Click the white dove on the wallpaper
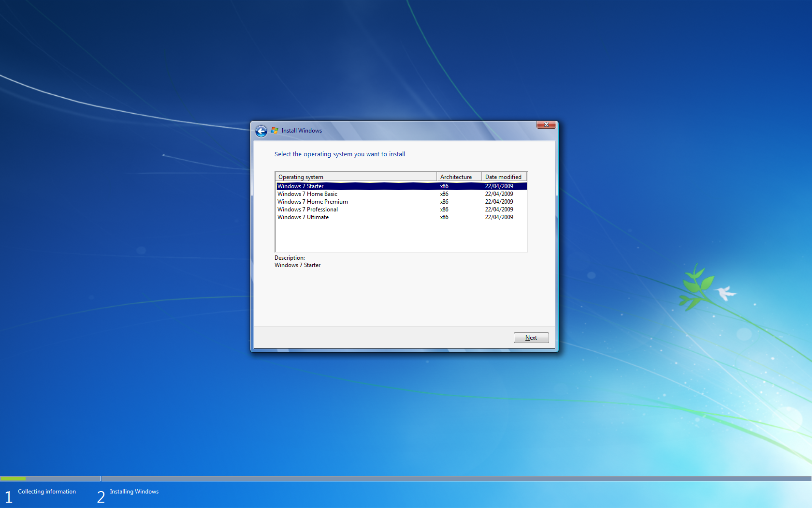This screenshot has width=812, height=508. tap(725, 293)
